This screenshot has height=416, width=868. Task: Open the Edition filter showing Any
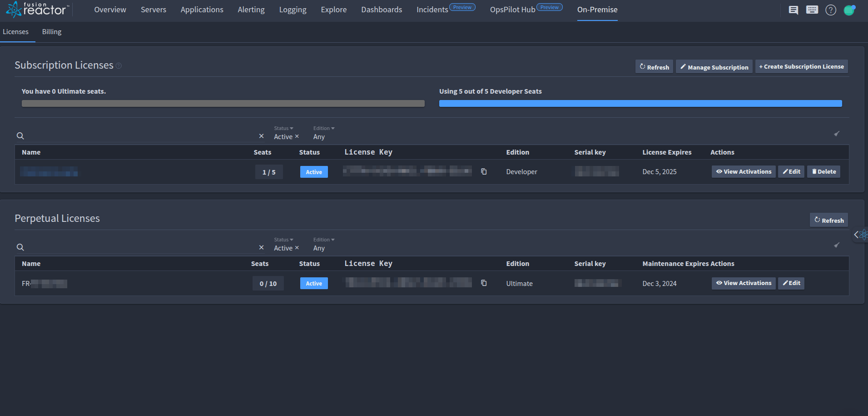point(322,132)
